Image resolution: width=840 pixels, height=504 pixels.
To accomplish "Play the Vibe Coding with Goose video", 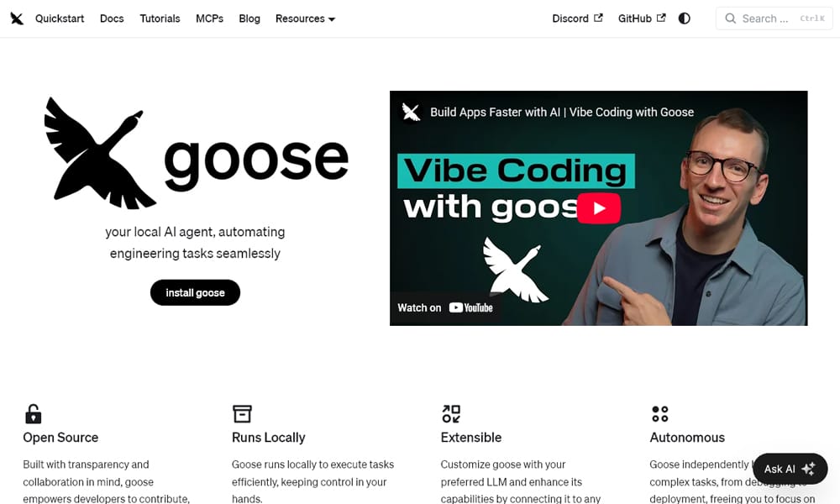I will (x=598, y=207).
